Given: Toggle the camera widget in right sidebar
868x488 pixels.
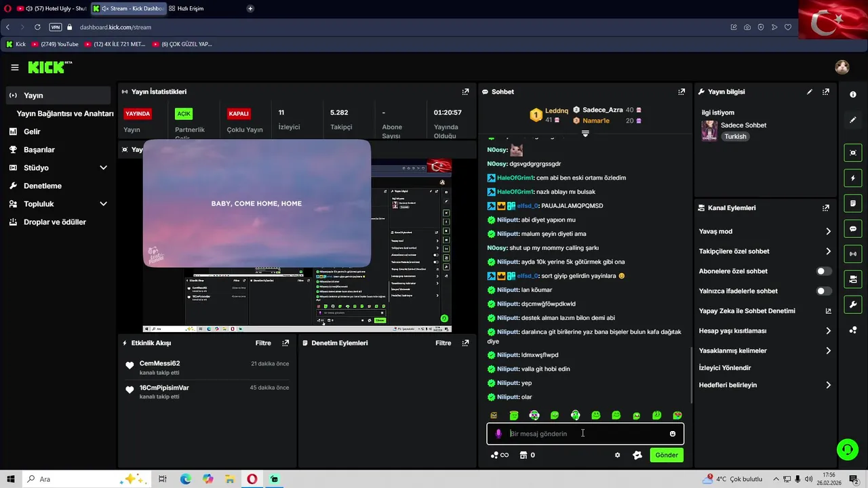Looking at the screenshot, I should point(853,279).
